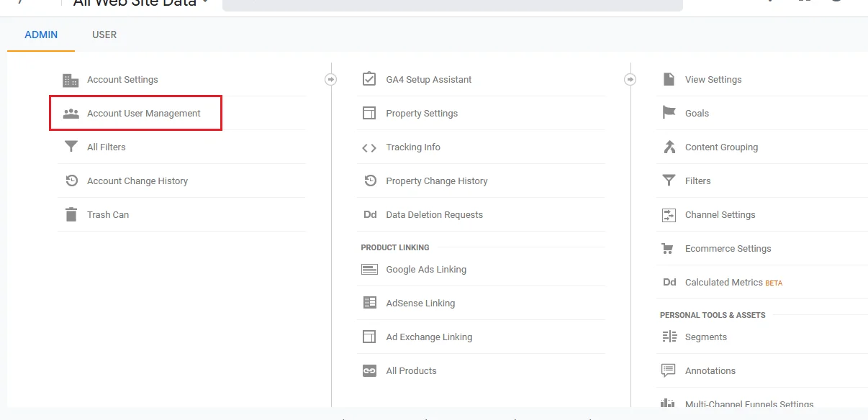
Task: Click the Account Settings building icon
Action: point(71,80)
